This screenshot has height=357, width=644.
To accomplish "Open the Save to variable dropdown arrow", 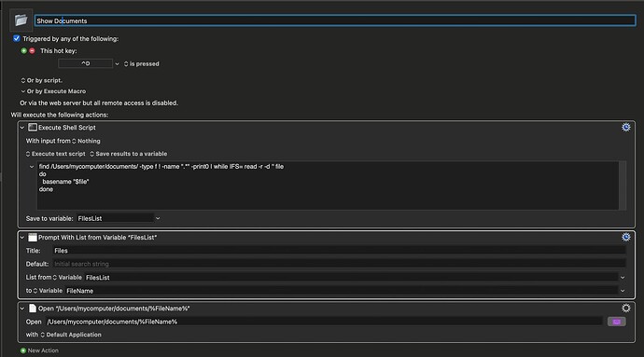I will pyautogui.click(x=158, y=219).
